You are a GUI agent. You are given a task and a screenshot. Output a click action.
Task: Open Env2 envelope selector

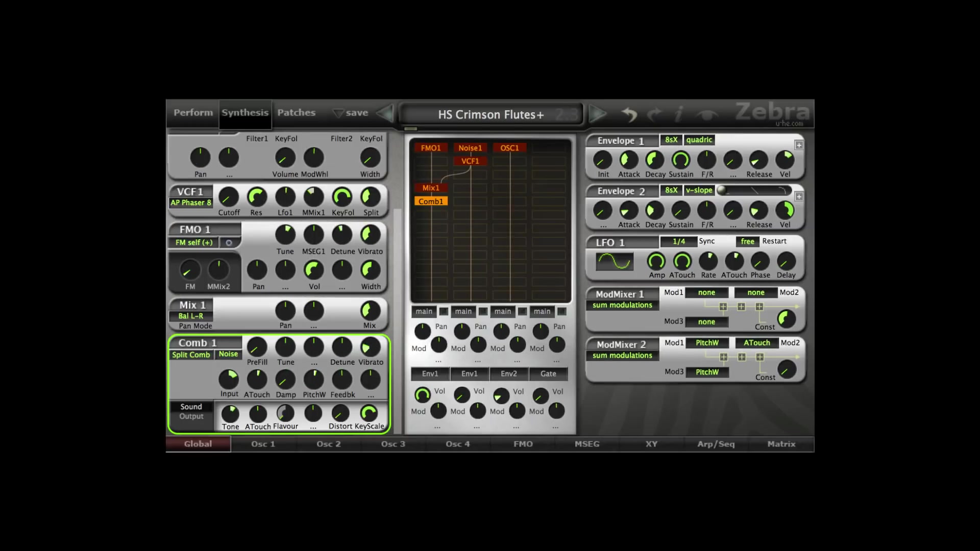pos(509,374)
